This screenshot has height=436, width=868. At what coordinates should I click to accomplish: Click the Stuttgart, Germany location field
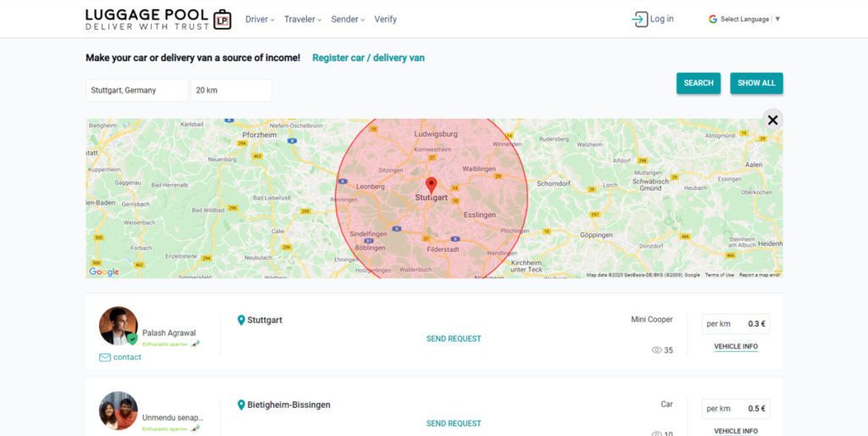[x=136, y=90]
